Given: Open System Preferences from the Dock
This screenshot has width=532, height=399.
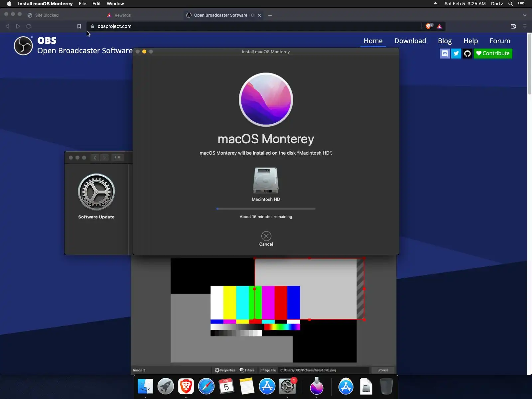Looking at the screenshot, I should [287, 386].
